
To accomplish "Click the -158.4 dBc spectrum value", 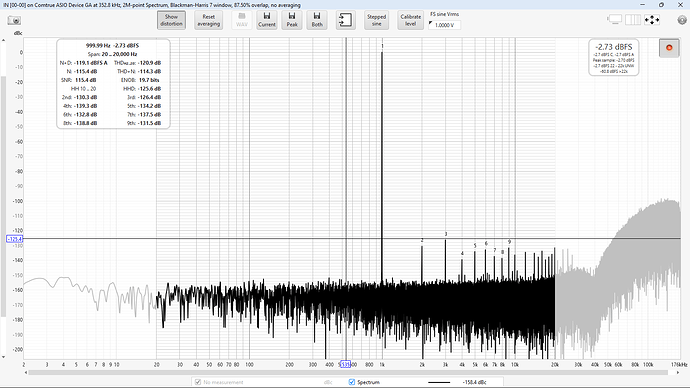I will click(474, 382).
